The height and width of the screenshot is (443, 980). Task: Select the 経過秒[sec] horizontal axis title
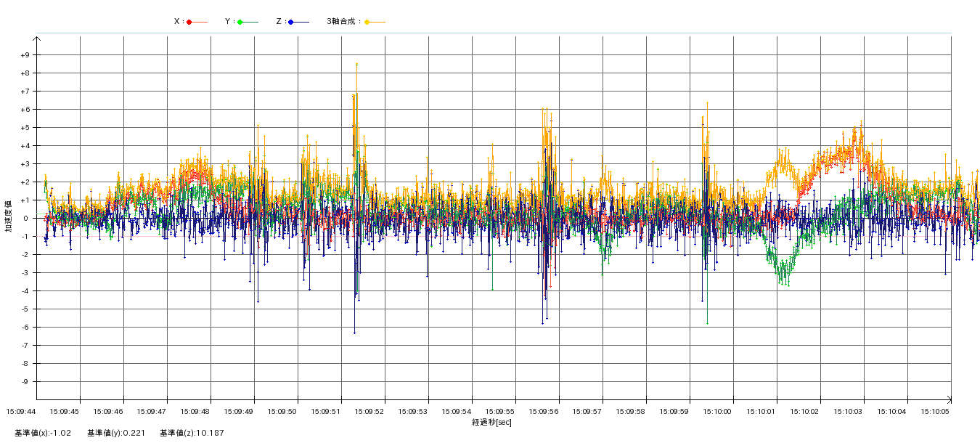point(491,422)
